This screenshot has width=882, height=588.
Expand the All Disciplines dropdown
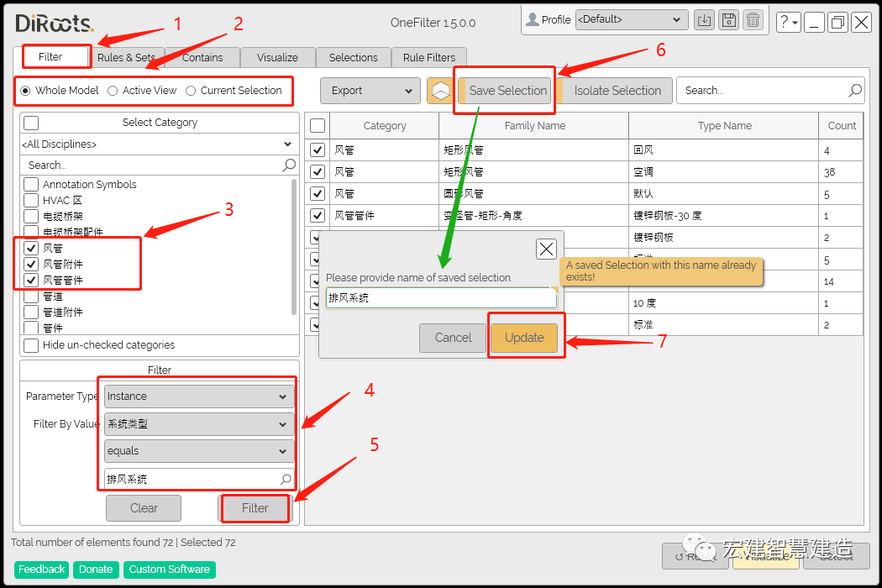pos(159,144)
